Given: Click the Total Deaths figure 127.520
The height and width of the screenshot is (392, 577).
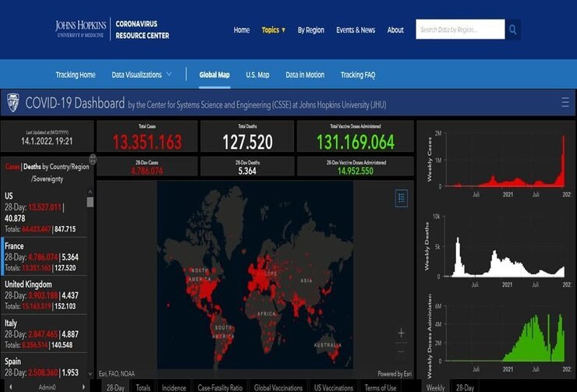Looking at the screenshot, I should click(x=248, y=143).
